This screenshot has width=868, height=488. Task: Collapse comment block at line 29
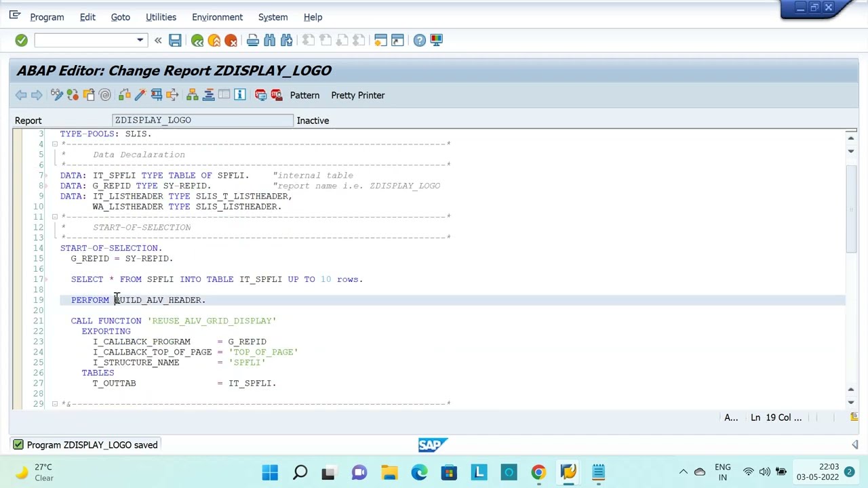(x=55, y=404)
